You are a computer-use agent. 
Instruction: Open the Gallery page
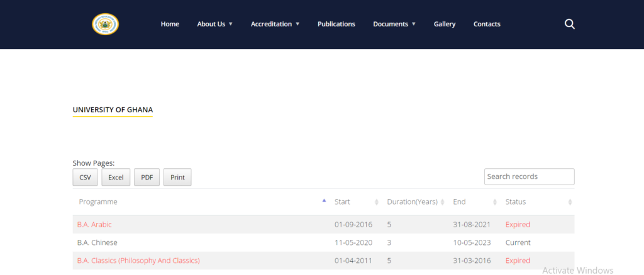[445, 24]
